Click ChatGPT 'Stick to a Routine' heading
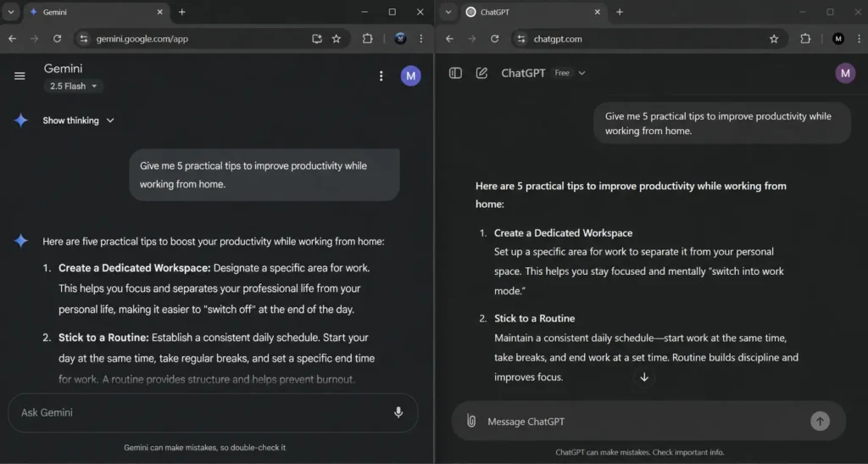 tap(534, 318)
